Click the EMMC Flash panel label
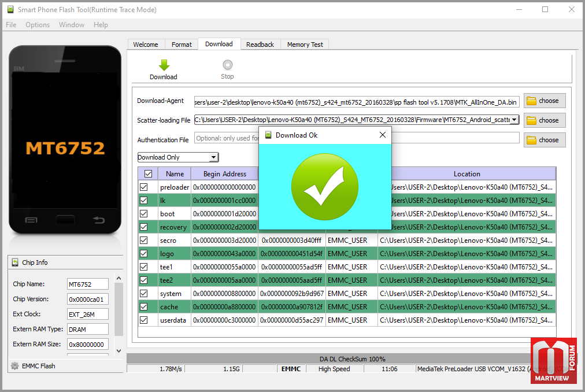Viewport: 585px width, 392px height. pos(38,366)
